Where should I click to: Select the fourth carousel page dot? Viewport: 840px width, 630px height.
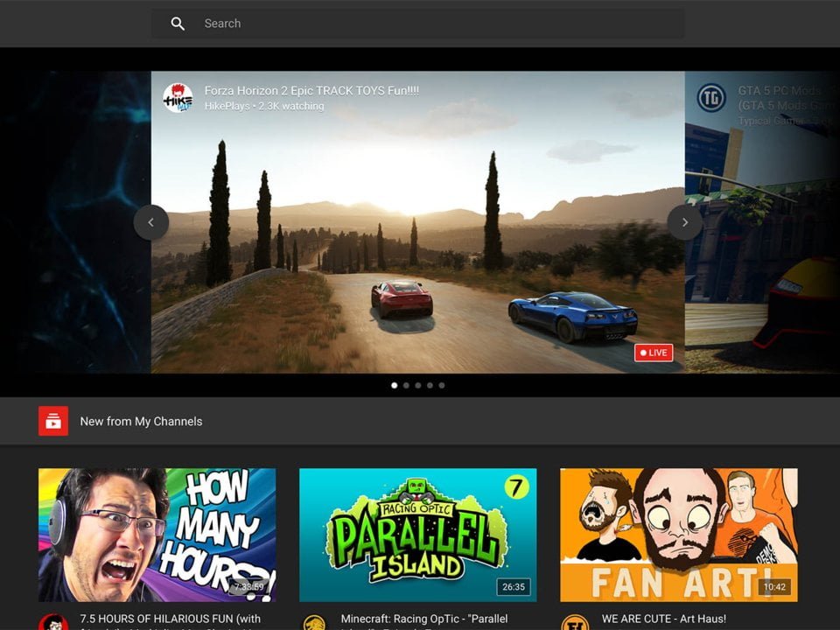(x=430, y=385)
